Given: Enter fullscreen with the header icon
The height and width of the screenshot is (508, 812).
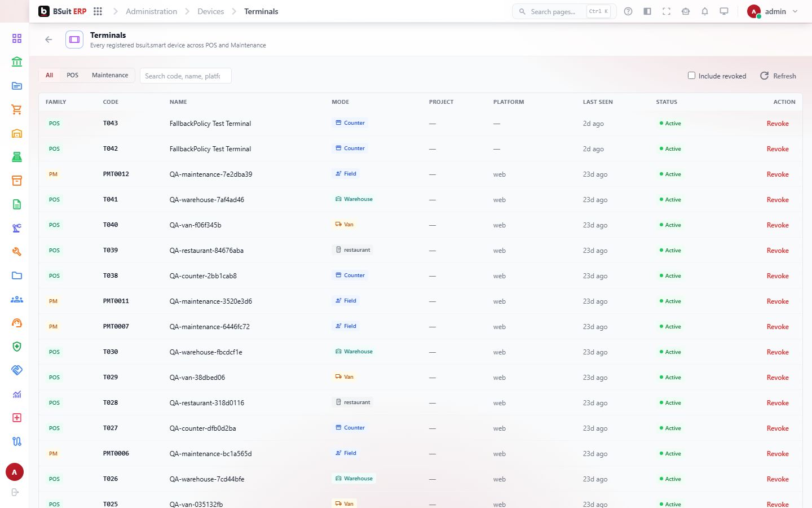Looking at the screenshot, I should [667, 11].
